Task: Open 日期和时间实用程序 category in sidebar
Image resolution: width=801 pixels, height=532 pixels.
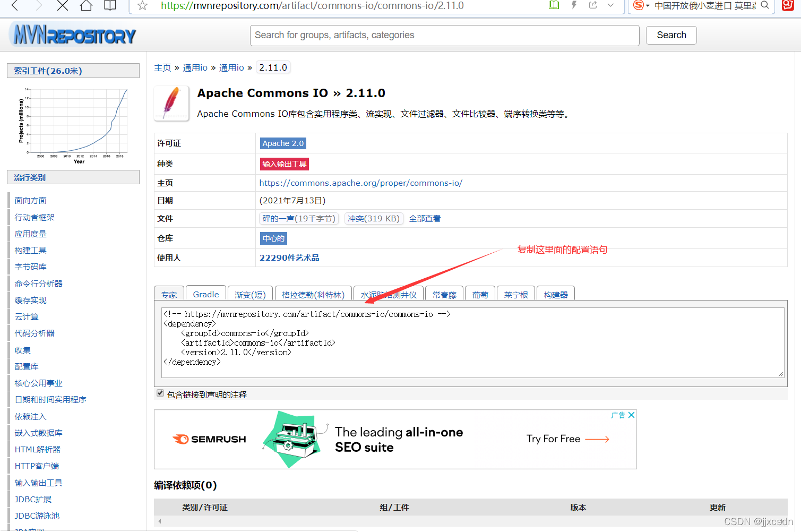Action: (50, 400)
